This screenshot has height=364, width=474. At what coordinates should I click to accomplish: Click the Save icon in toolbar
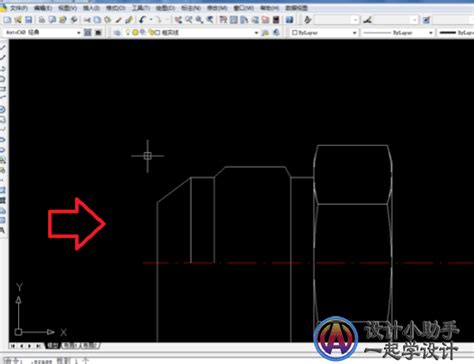28,20
